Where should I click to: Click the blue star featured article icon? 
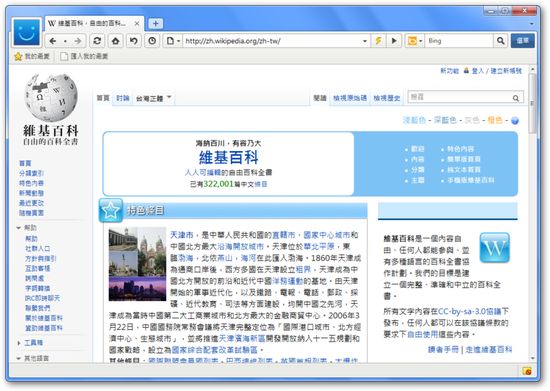coord(111,210)
